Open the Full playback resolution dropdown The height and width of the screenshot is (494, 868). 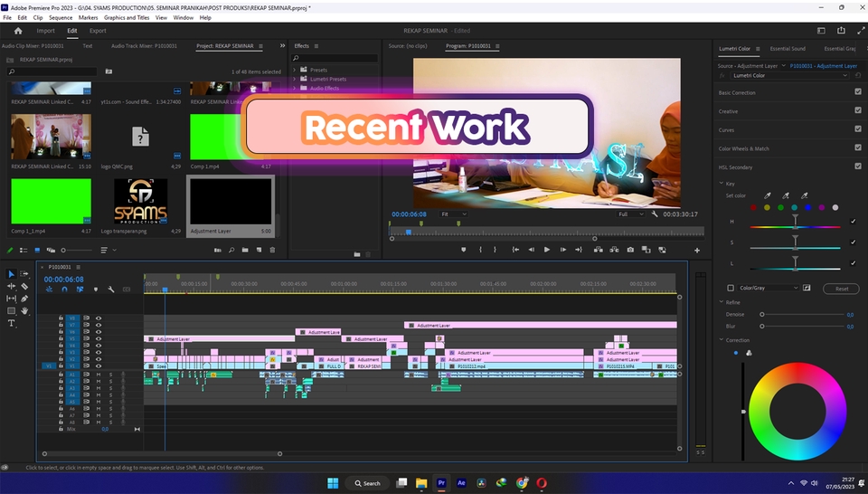[x=631, y=214]
